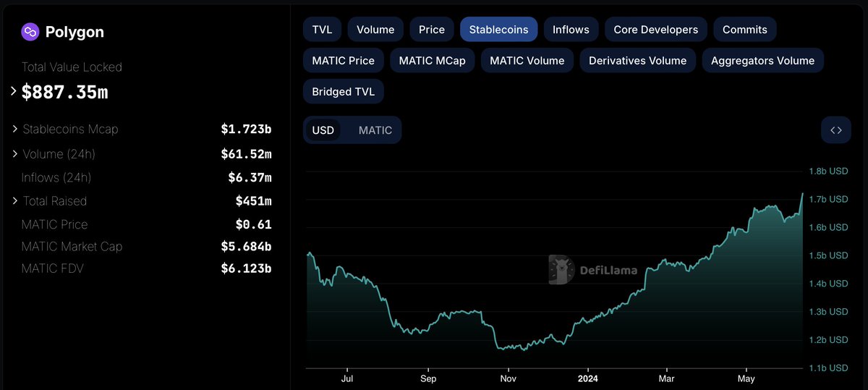The height and width of the screenshot is (390, 868).
Task: Click the $5.684b market cap value
Action: [x=246, y=247]
